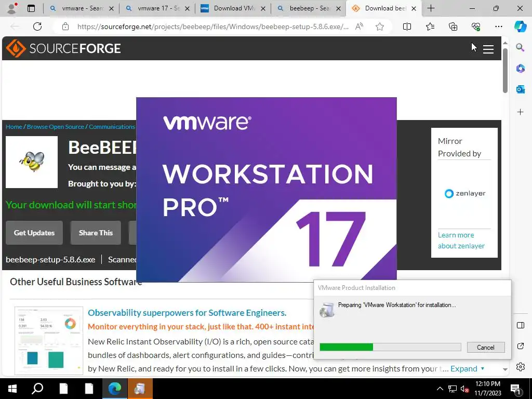The height and width of the screenshot is (399, 532).
Task: Click the BeeBEEP bee logo thumbnail
Action: click(x=32, y=162)
